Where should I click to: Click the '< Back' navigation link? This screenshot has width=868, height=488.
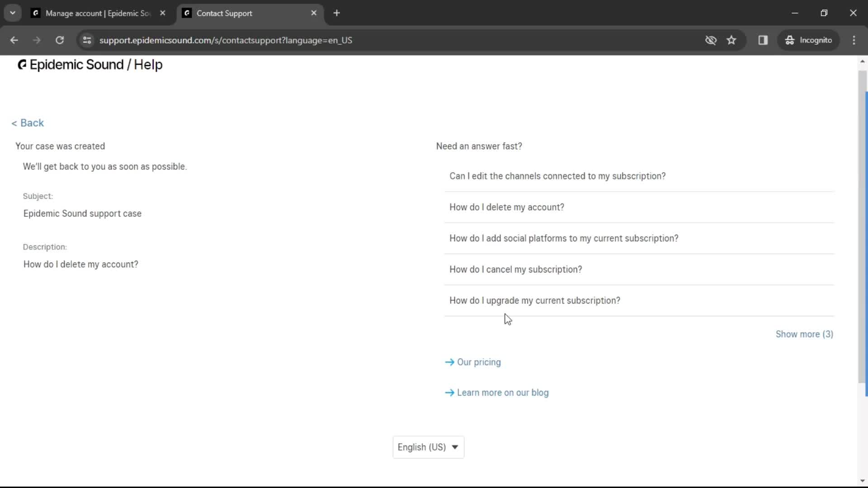[x=28, y=123]
